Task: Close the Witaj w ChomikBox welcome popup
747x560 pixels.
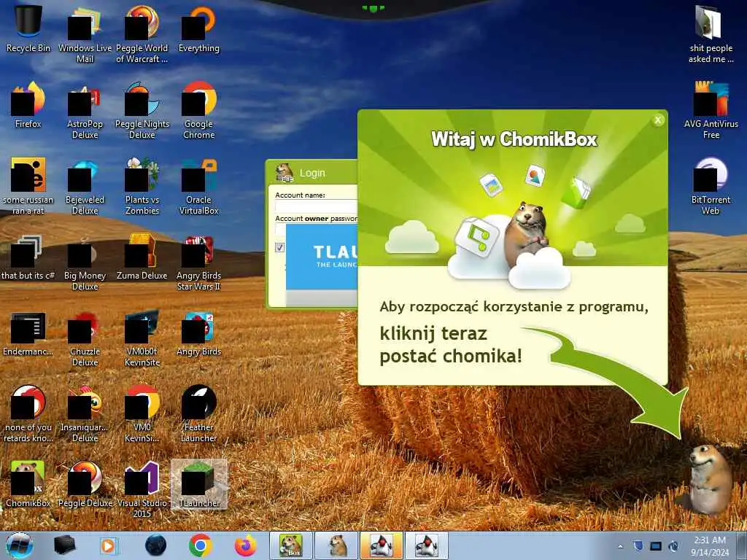Action: tap(658, 120)
